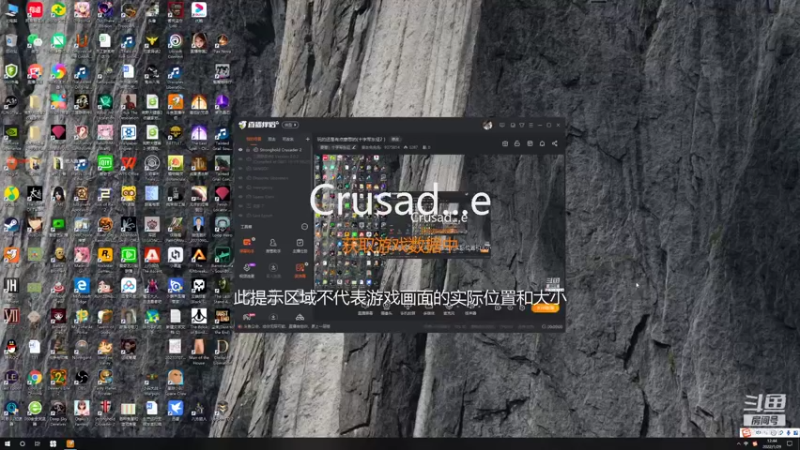Open the user avatar in the streaming app
The width and height of the screenshot is (800, 450).
coord(487,125)
